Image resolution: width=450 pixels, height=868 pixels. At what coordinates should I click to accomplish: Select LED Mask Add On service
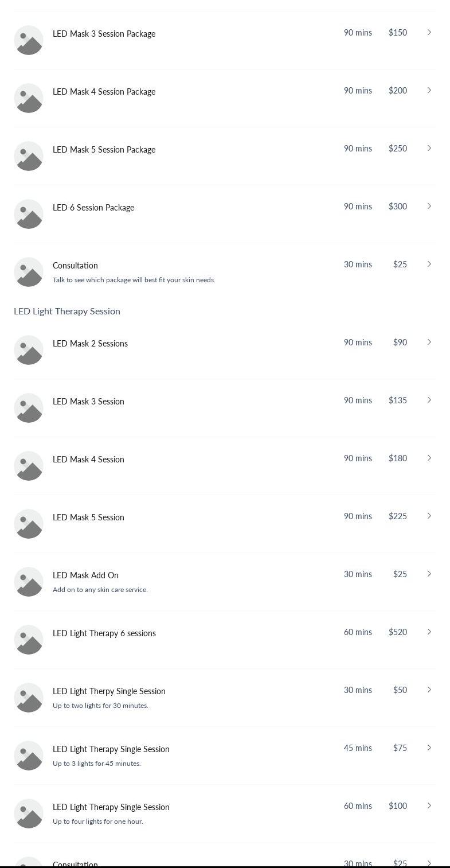tap(225, 582)
